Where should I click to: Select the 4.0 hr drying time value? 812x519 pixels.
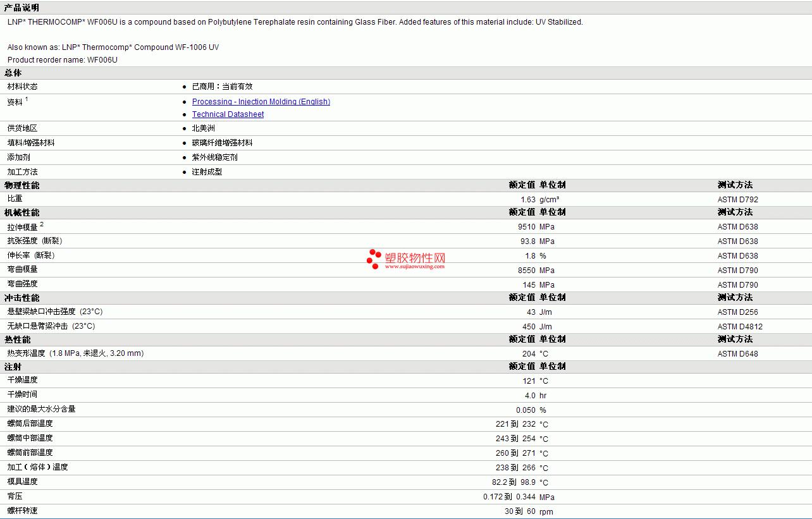535,396
